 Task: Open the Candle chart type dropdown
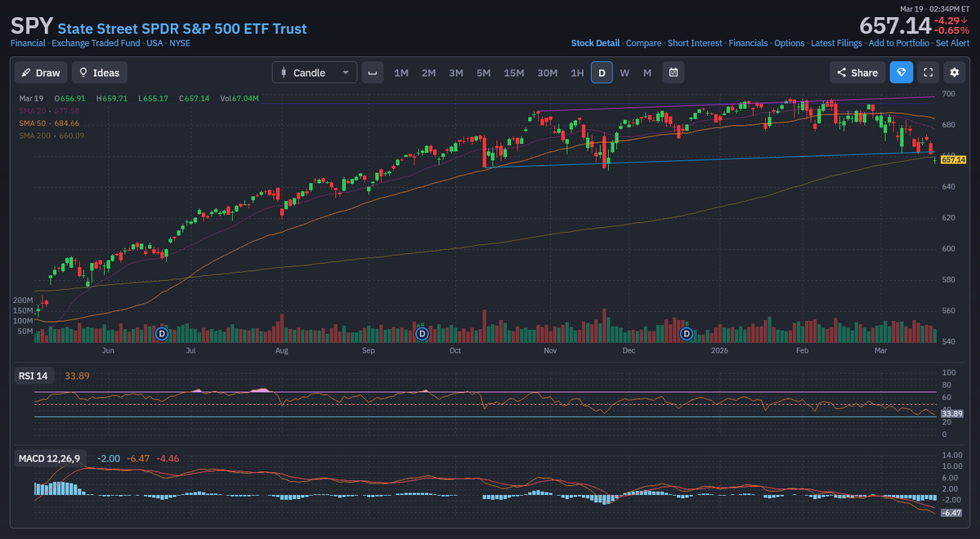click(x=344, y=72)
